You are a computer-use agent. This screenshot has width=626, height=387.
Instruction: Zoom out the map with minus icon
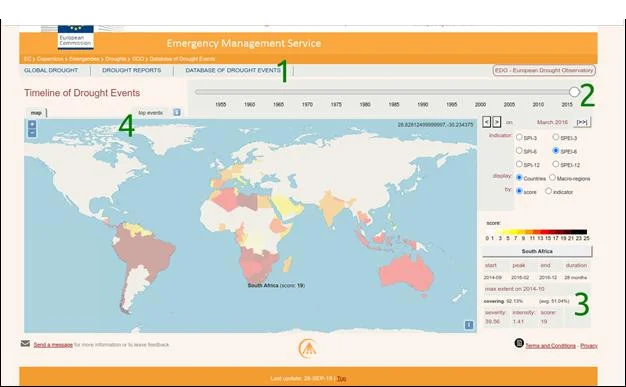[x=32, y=133]
